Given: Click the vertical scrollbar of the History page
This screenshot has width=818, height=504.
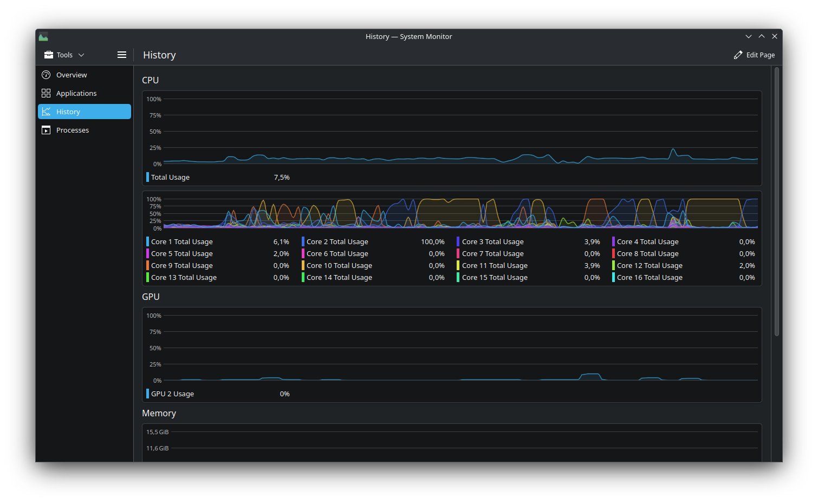Looking at the screenshot, I should tap(777, 201).
